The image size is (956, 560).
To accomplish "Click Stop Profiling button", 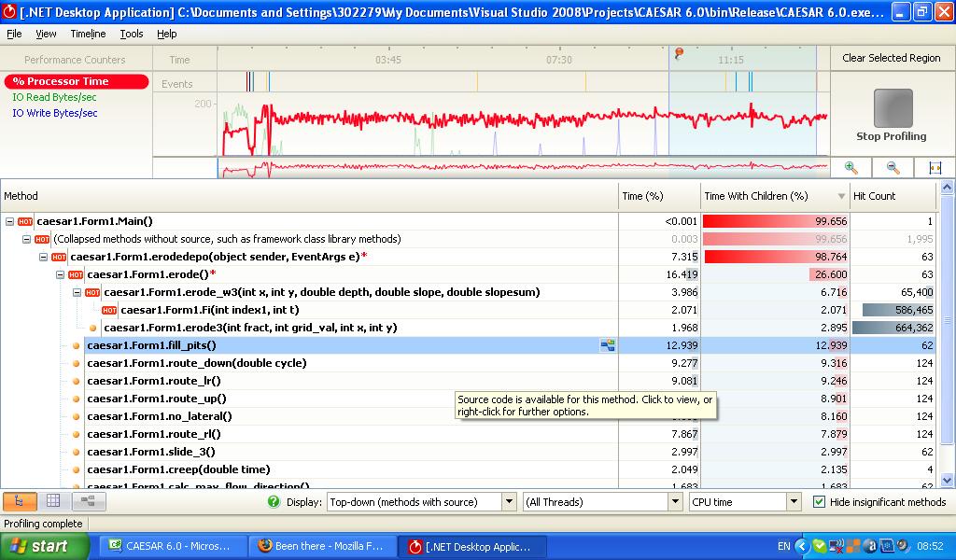I will (x=893, y=115).
